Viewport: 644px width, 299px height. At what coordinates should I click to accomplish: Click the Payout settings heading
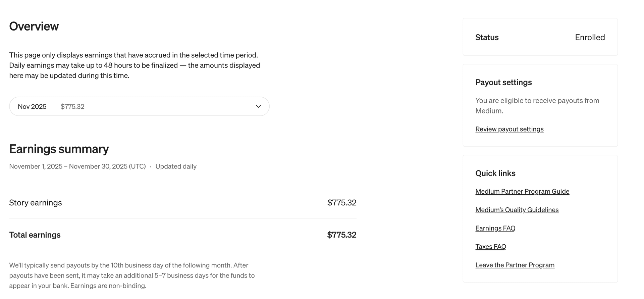503,82
